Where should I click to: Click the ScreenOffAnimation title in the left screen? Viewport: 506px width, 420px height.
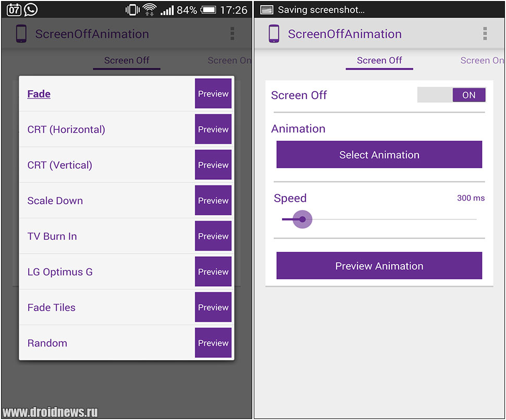coord(92,34)
